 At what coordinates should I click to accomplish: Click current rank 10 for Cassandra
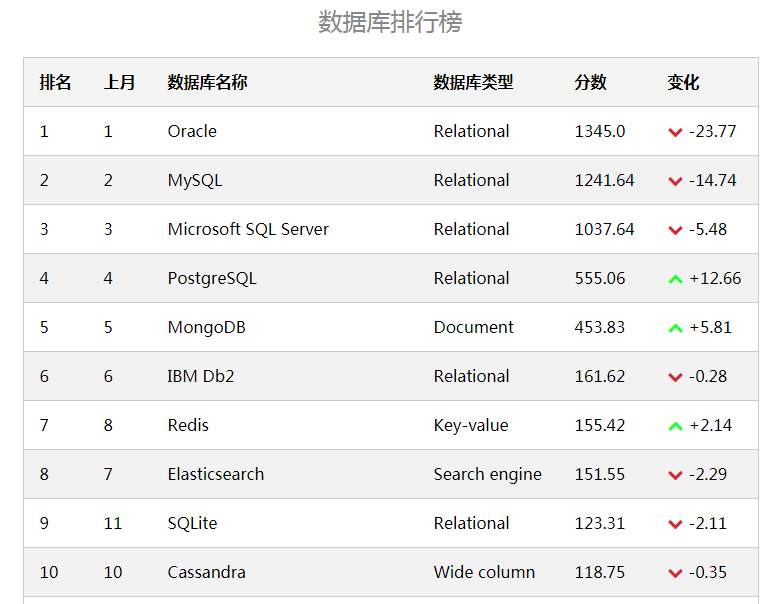49,572
